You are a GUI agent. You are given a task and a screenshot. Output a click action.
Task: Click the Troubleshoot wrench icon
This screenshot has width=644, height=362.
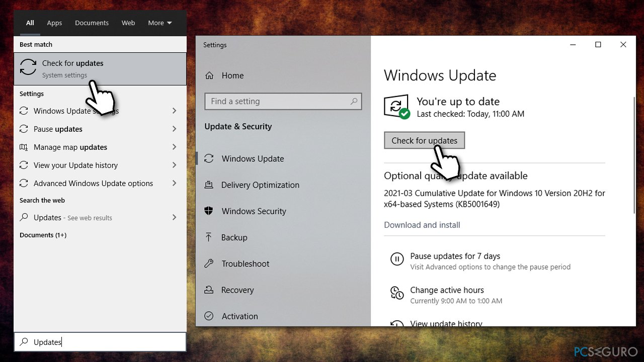click(209, 263)
